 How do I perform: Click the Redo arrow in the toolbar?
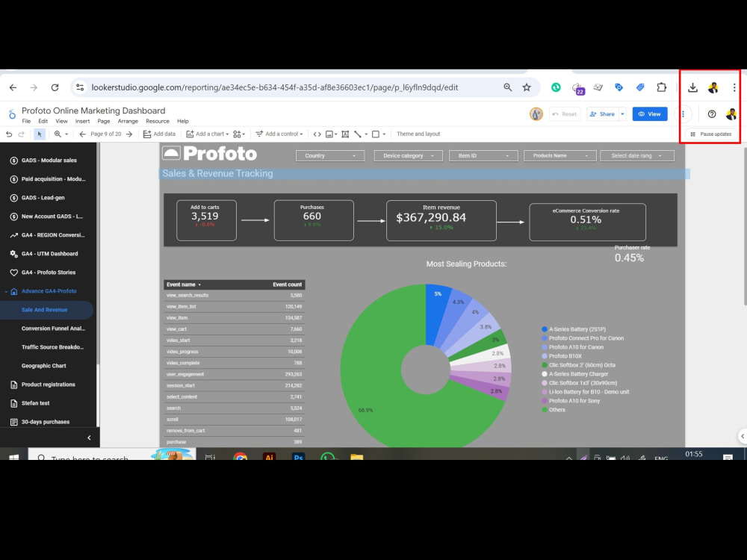[x=22, y=134]
